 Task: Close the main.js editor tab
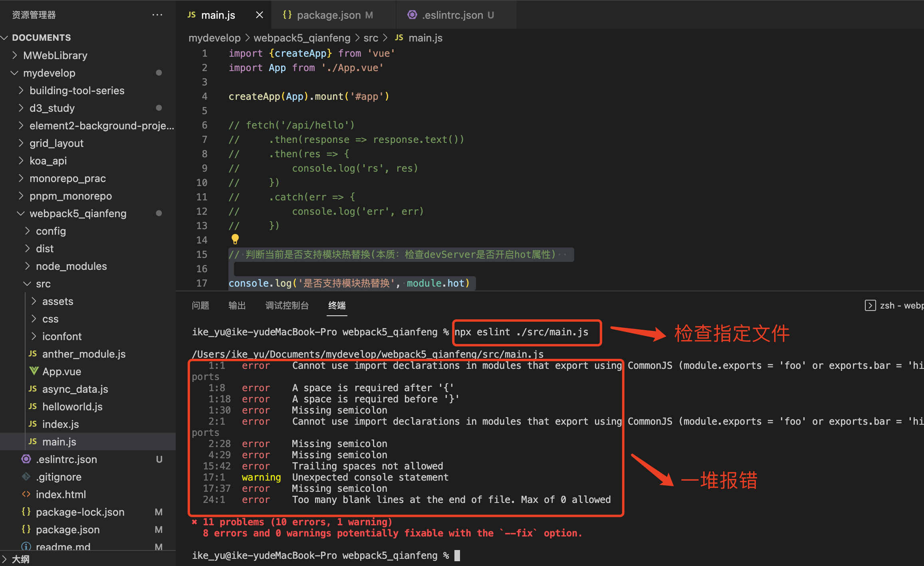click(260, 15)
